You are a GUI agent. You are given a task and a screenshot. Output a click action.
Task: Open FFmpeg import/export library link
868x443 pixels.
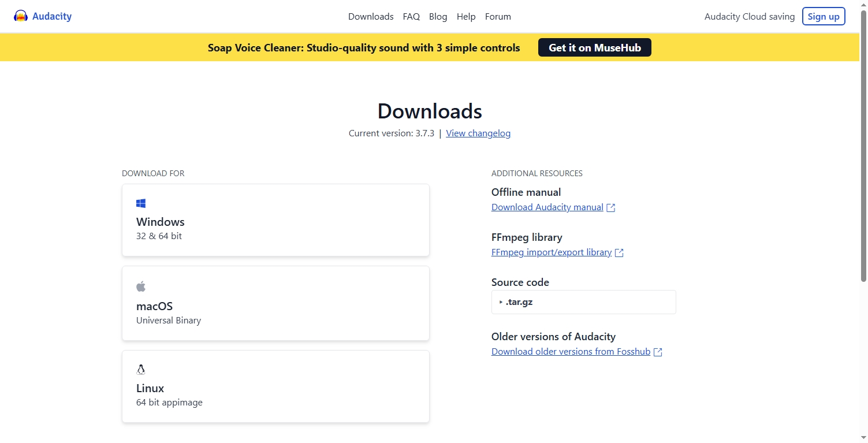[552, 252]
